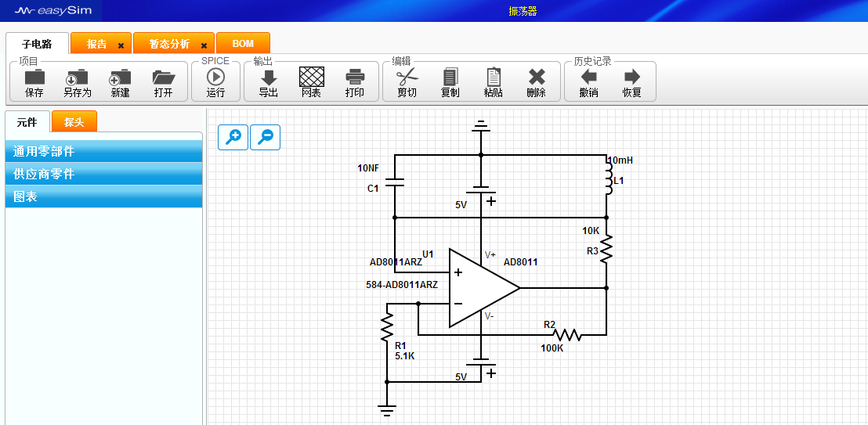The image size is (868, 425).
Task: Paste with the 粘贴 clipboard icon
Action: pos(494,77)
